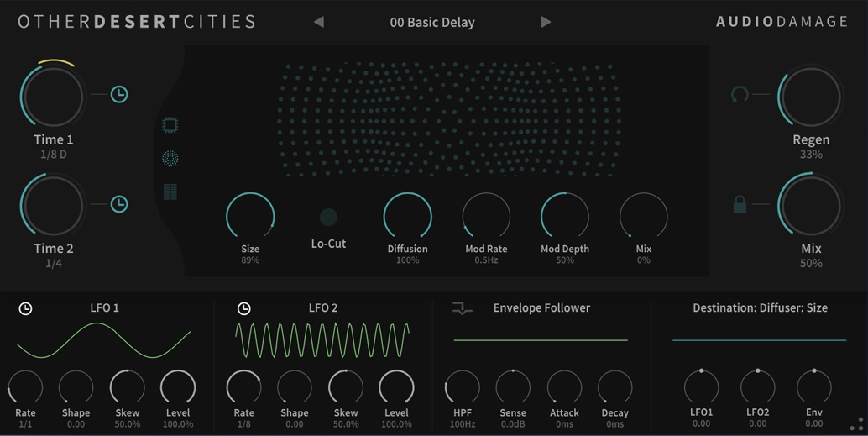This screenshot has width=868, height=436.
Task: Click the Mod Rate knob
Action: click(486, 217)
